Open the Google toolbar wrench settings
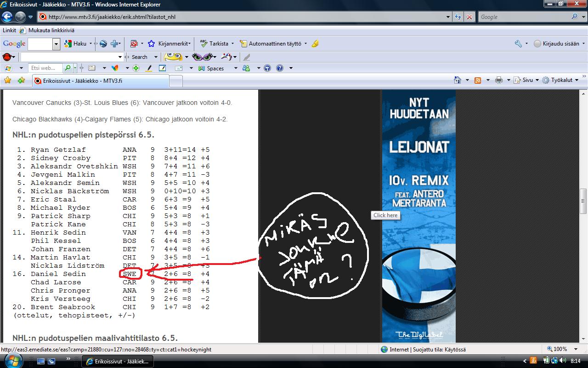The image size is (588, 368). point(518,44)
